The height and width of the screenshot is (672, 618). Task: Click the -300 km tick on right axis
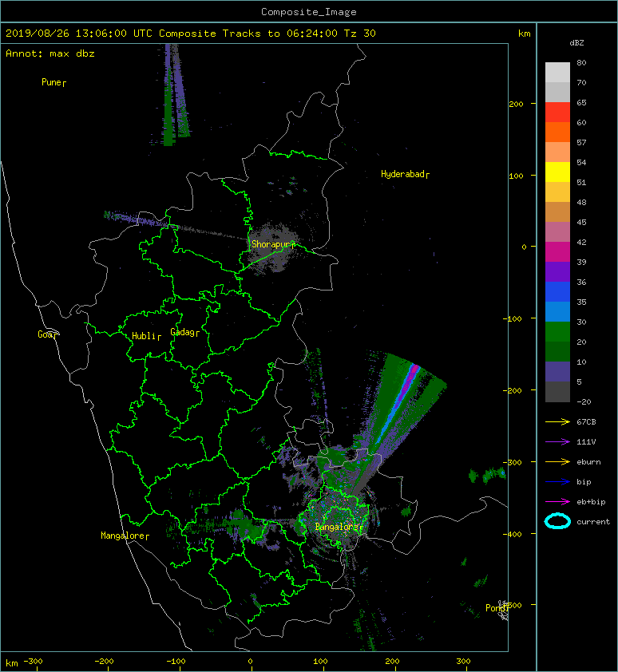point(512,462)
